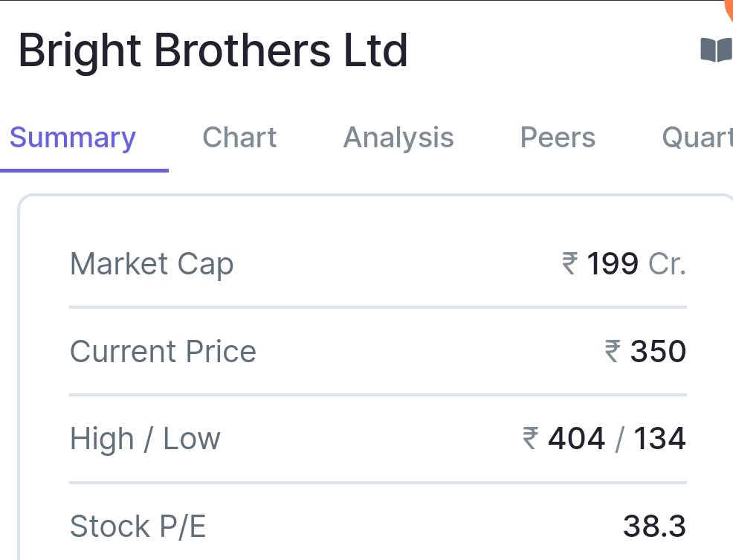Open the partially visible Quarters tab

click(697, 138)
